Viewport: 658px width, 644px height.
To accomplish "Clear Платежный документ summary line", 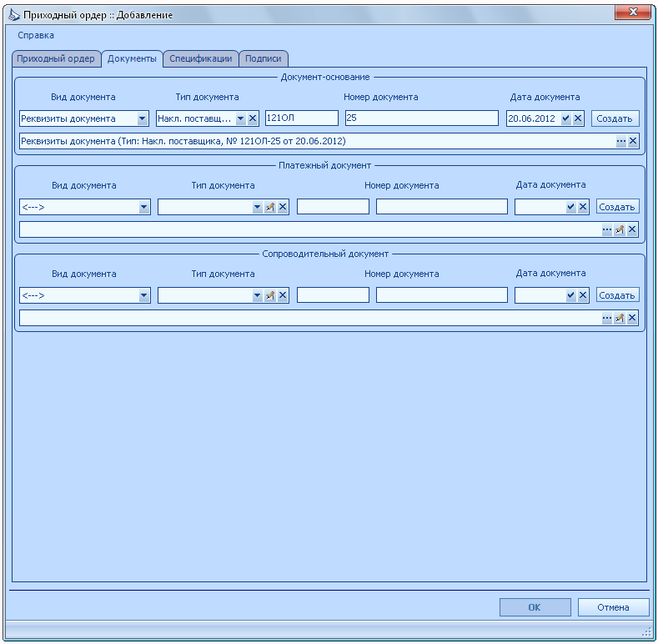I will point(632,229).
